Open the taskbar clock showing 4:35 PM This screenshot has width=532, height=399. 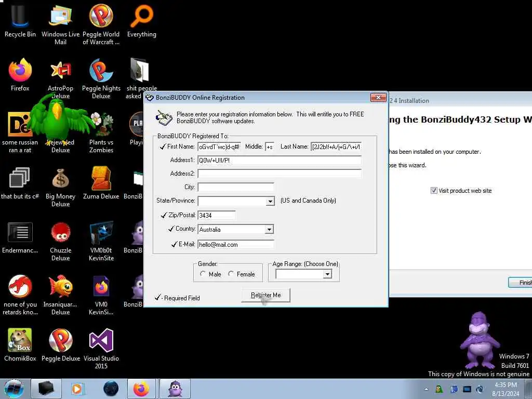pyautogui.click(x=506, y=389)
